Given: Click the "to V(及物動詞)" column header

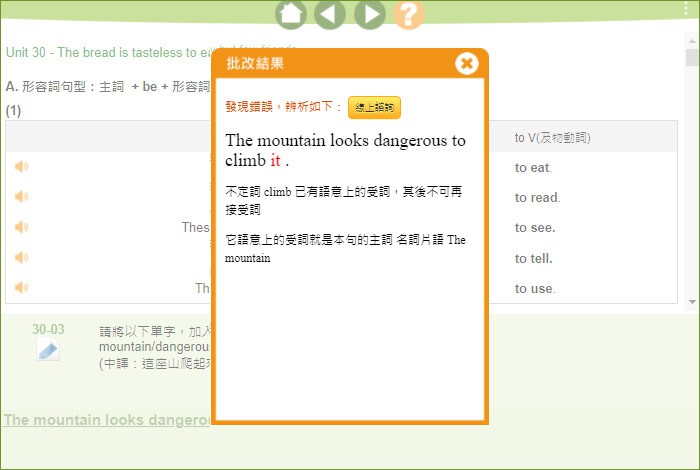Looking at the screenshot, I should click(552, 137).
